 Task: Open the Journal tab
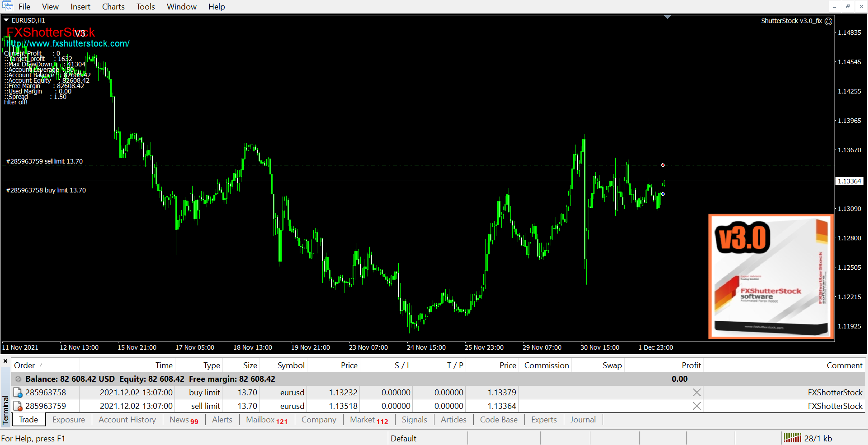[583, 420]
